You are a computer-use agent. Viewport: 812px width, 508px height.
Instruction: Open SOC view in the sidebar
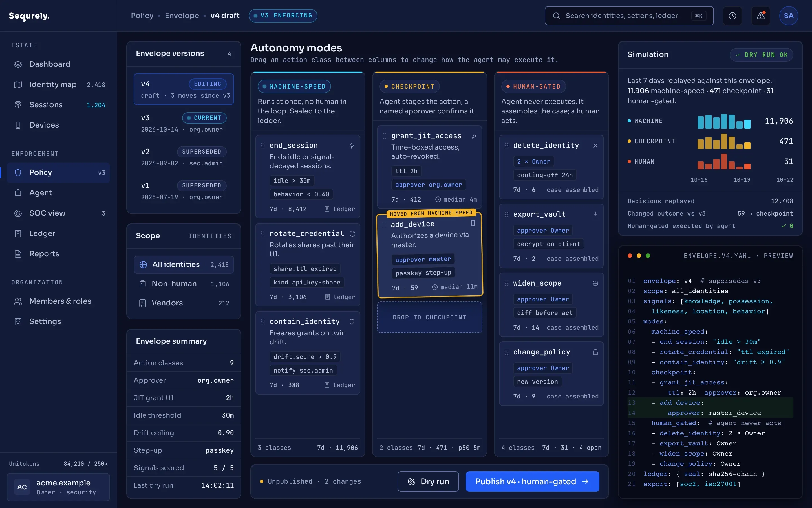pyautogui.click(x=58, y=213)
